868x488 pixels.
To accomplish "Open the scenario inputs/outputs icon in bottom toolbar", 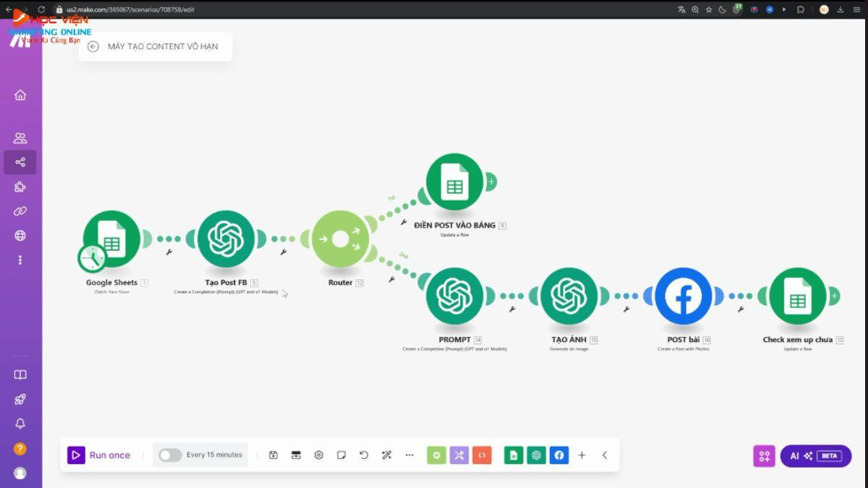I will (x=296, y=455).
